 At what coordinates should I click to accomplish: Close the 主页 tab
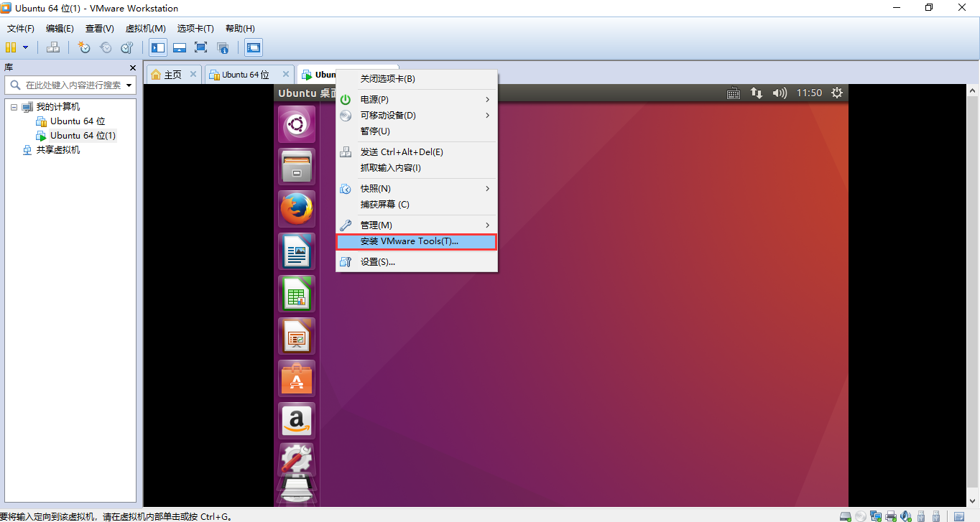(x=193, y=74)
